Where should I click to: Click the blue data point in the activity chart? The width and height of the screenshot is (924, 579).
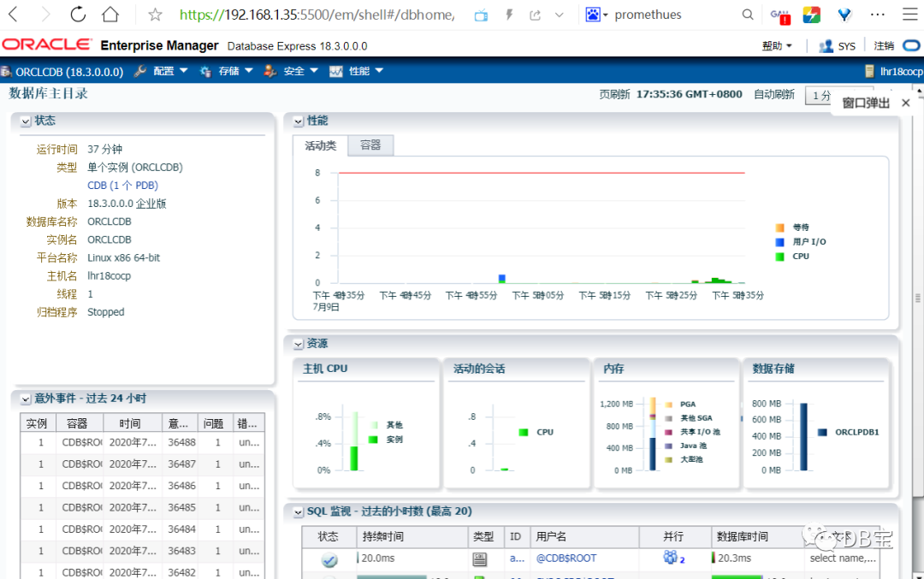502,278
